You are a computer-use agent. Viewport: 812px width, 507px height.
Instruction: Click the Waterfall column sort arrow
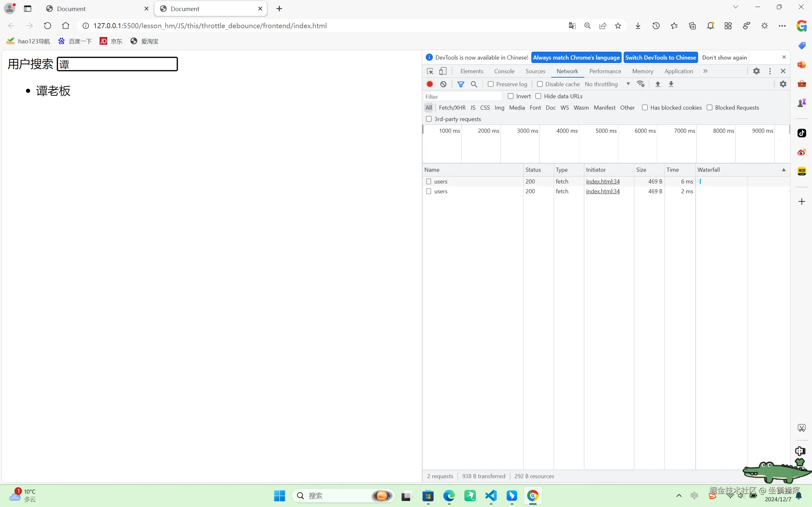point(783,170)
